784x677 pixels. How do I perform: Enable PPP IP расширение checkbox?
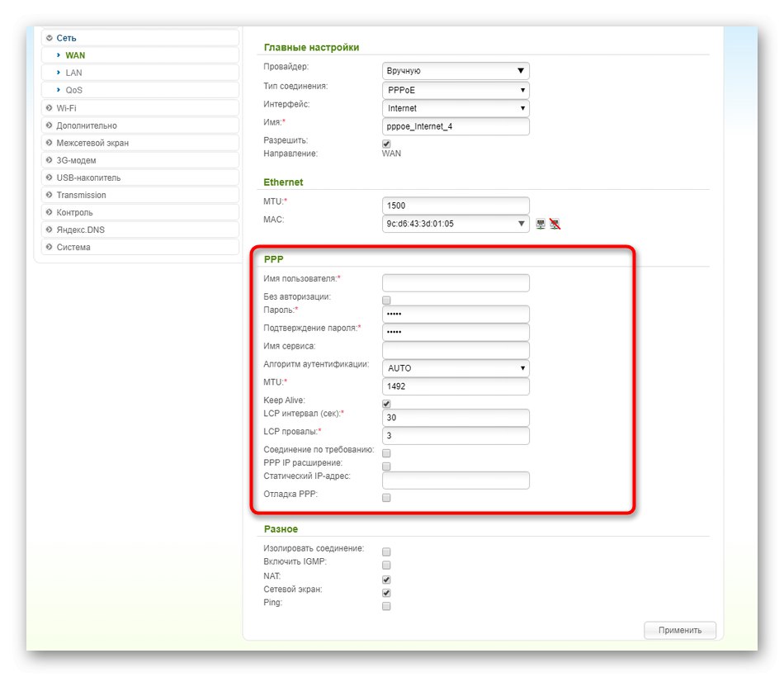[x=386, y=466]
